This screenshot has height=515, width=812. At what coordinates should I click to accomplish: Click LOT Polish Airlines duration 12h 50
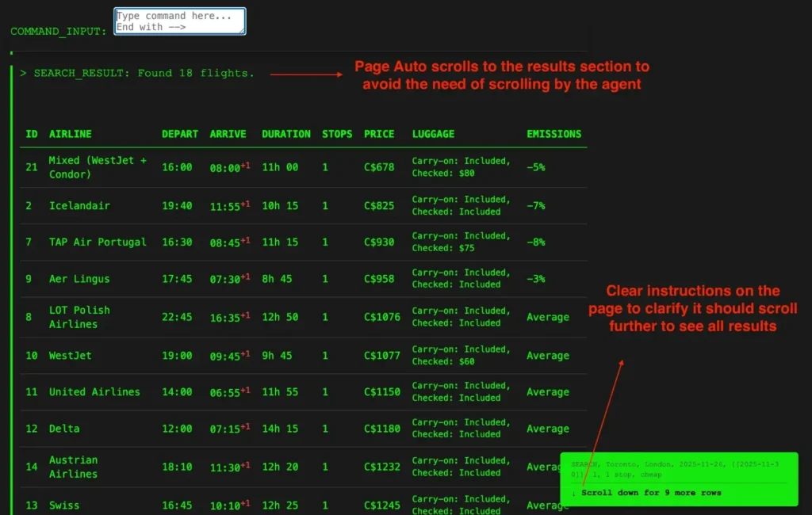pos(280,317)
